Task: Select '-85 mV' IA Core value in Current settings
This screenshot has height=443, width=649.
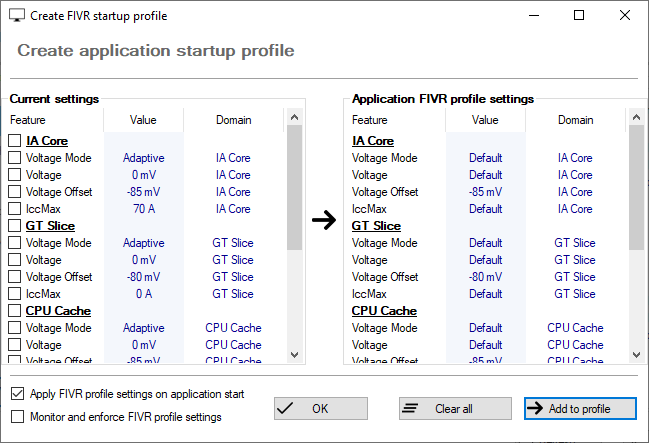Action: 143,192
